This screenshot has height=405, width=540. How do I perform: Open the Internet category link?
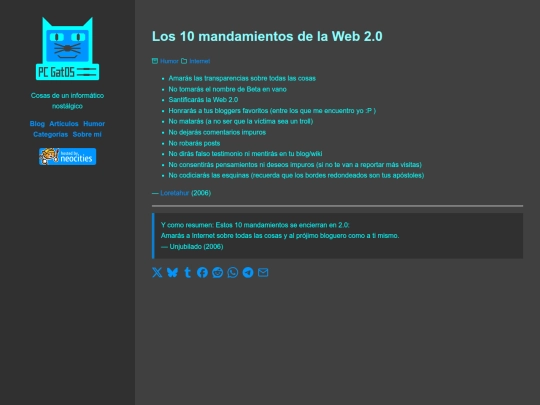200,61
